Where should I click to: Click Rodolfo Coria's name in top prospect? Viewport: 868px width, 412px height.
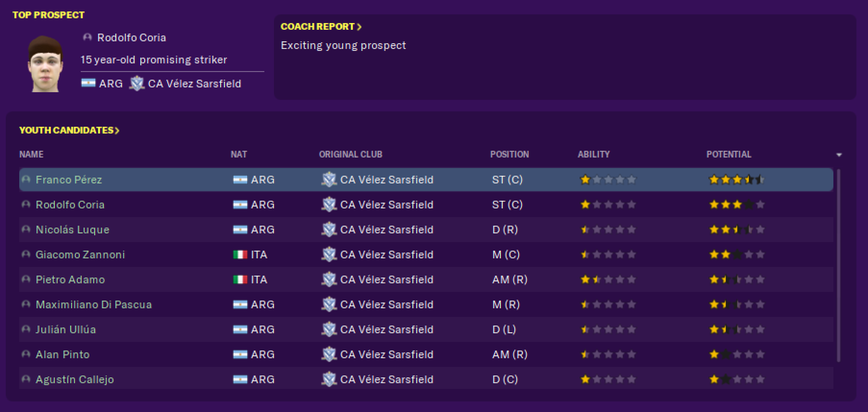click(132, 37)
